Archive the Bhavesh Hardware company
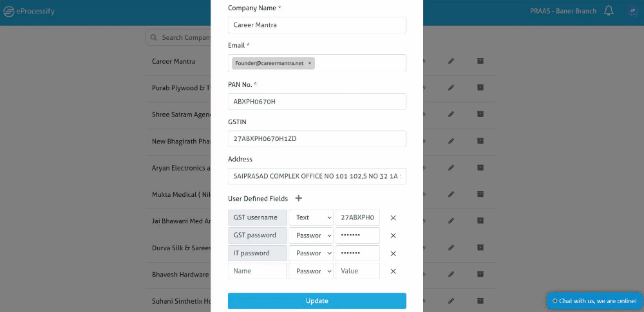The height and width of the screenshot is (312, 644). pyautogui.click(x=480, y=274)
